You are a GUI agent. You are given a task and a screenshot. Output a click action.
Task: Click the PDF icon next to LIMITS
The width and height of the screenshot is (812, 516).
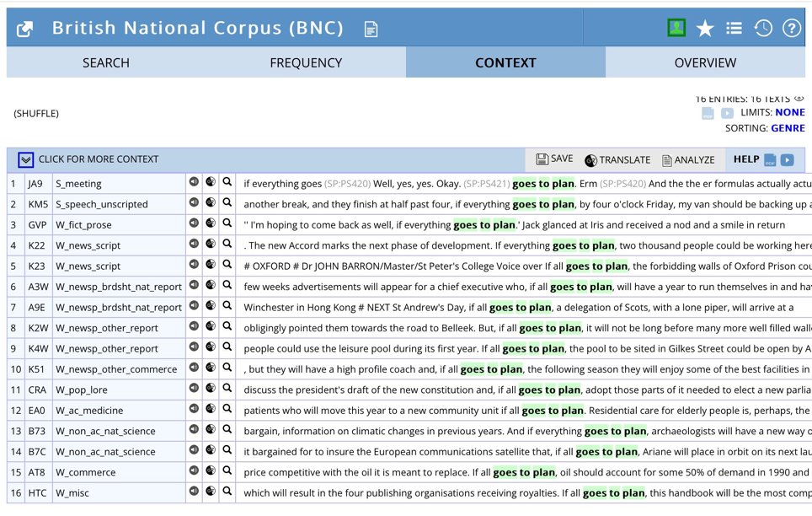(708, 113)
